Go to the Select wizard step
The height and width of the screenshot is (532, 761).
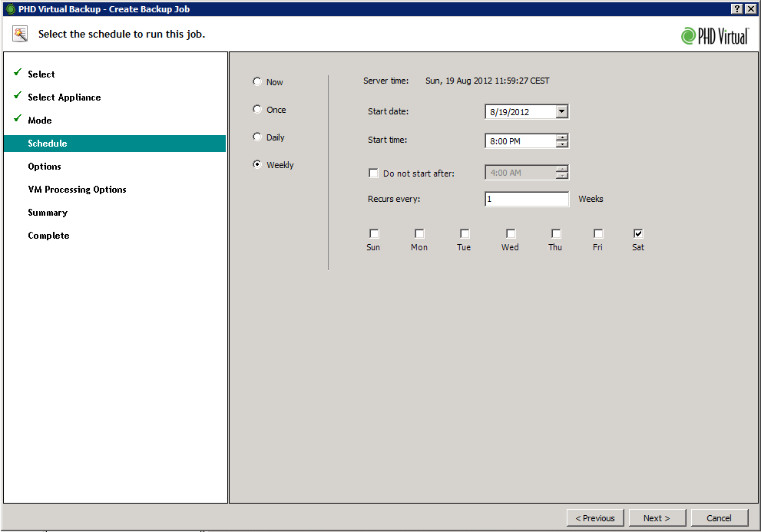coord(41,74)
